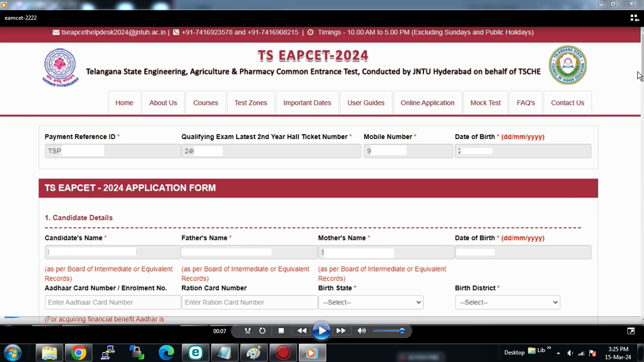Click the Aadhaar Card Number input field
644x362 pixels.
(x=113, y=302)
